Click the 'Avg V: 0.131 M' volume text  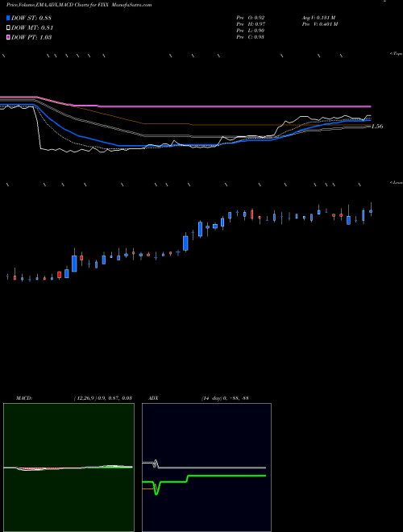click(x=318, y=17)
